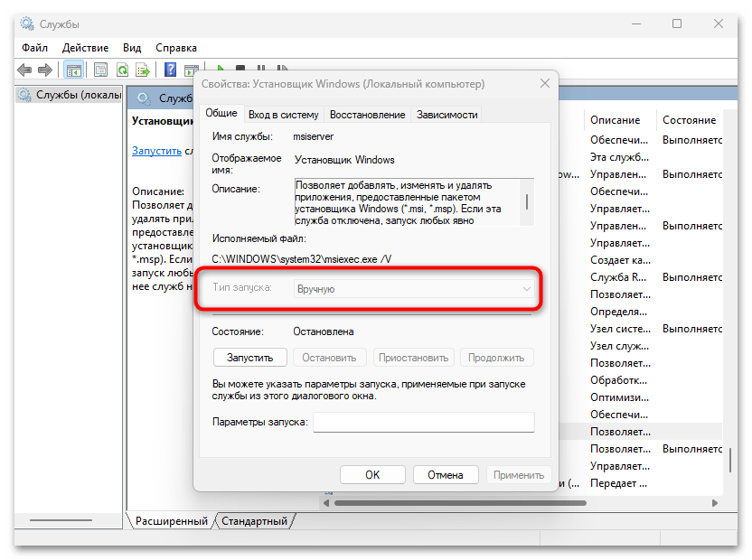Switch to the Восстановление tab
752x560 pixels.
point(367,115)
